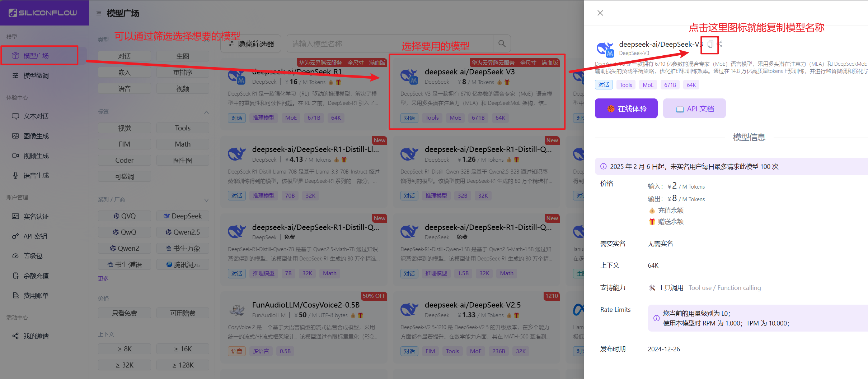The width and height of the screenshot is (868, 379).
Task: Click the 671B tag in detail panel
Action: point(670,85)
